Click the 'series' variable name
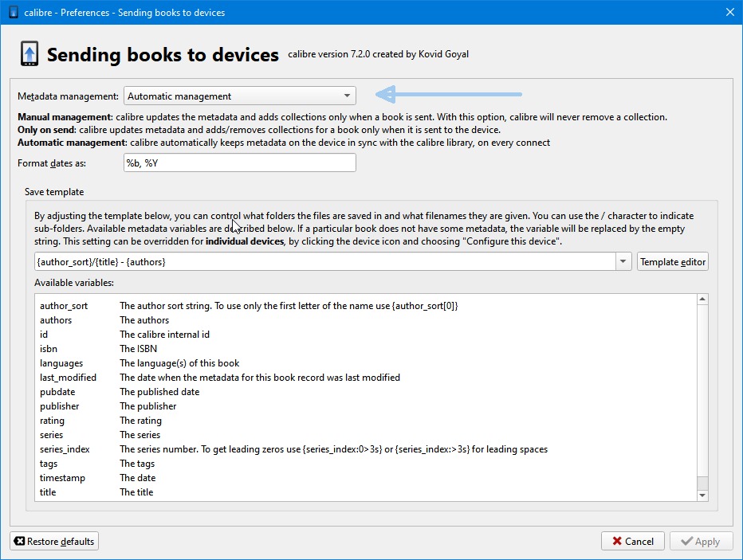 click(x=51, y=435)
